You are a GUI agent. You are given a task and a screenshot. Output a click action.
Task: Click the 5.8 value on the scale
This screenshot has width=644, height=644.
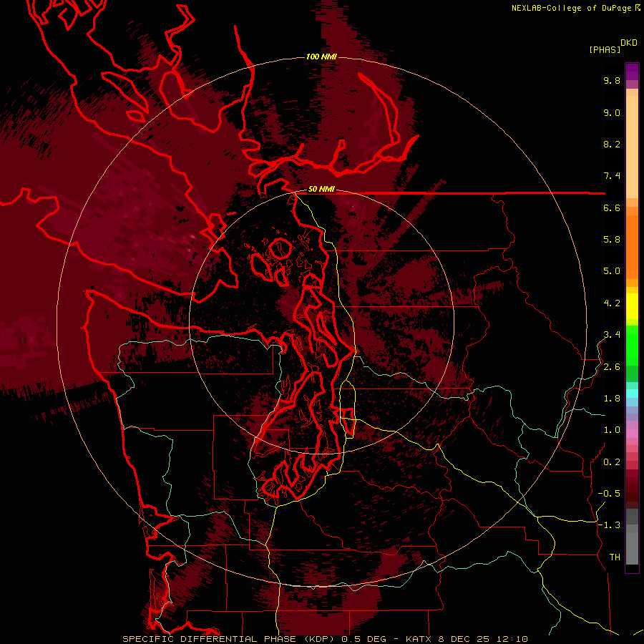click(x=612, y=240)
